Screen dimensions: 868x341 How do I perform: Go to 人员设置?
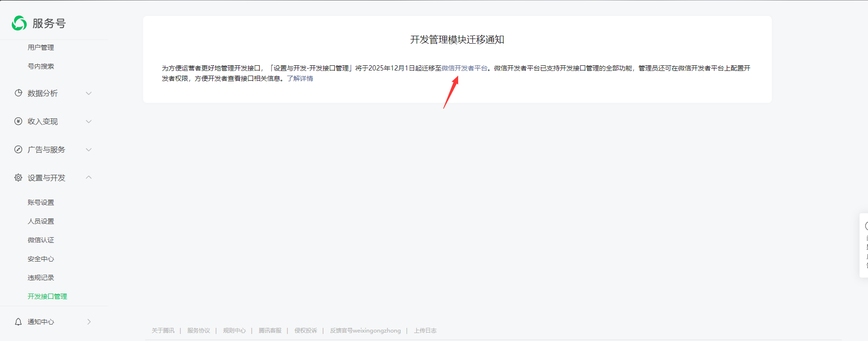pos(41,221)
